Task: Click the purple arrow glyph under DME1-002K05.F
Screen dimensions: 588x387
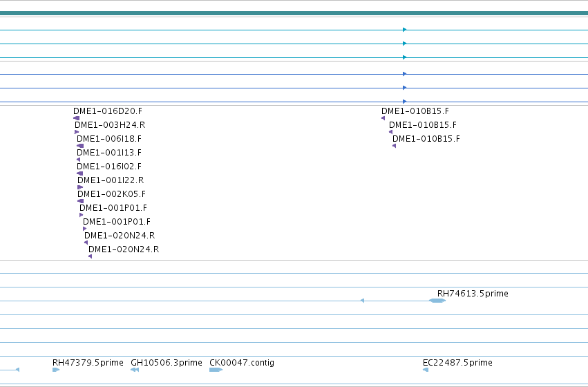Action: [x=80, y=201]
